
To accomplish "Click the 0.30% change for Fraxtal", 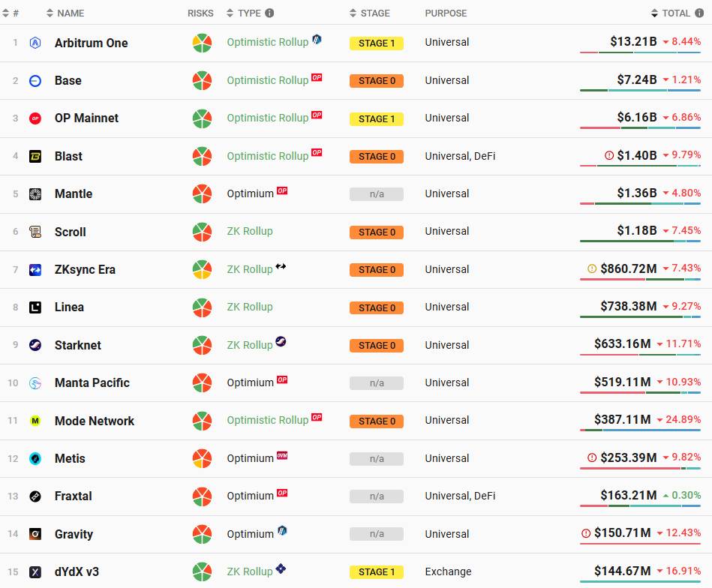I will (x=686, y=495).
